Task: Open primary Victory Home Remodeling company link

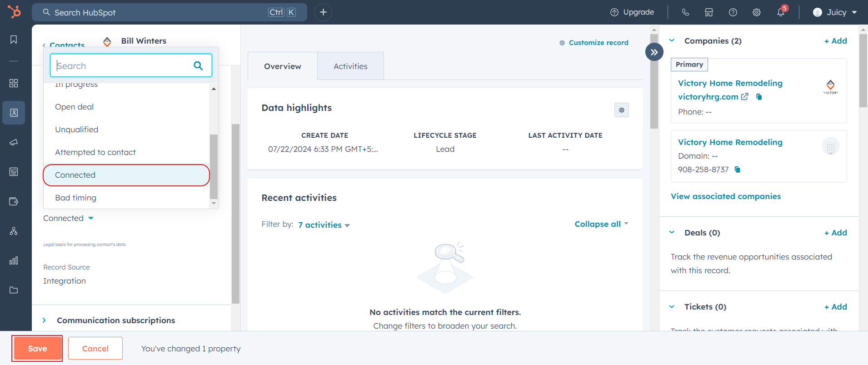Action: click(730, 83)
